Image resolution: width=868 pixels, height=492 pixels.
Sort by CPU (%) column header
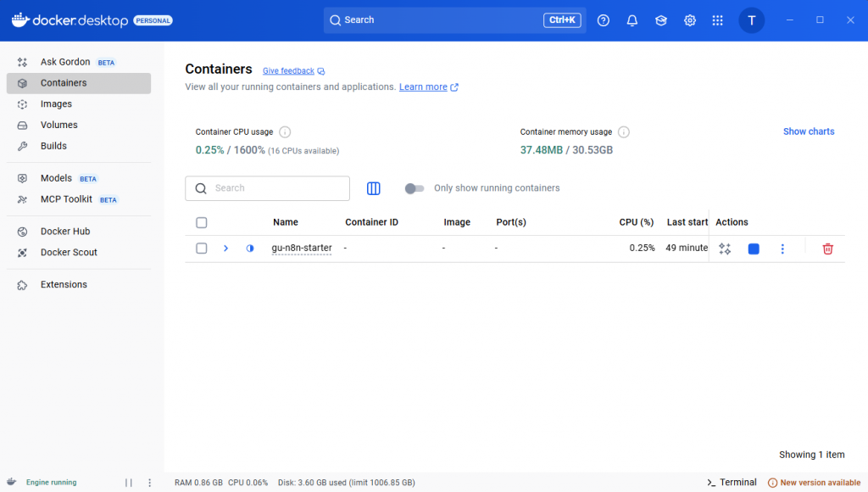[636, 222]
